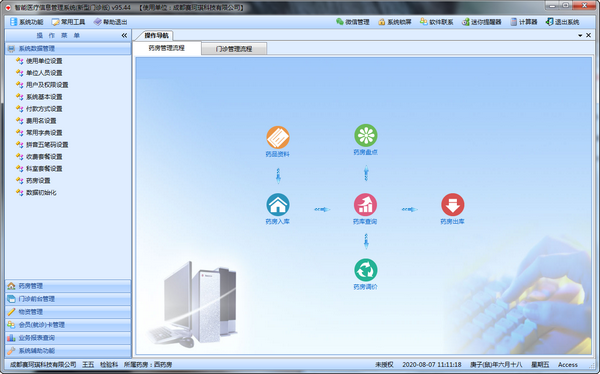Viewport: 600px width, 374px height.
Task: Minimize the application window
Action: click(552, 5)
